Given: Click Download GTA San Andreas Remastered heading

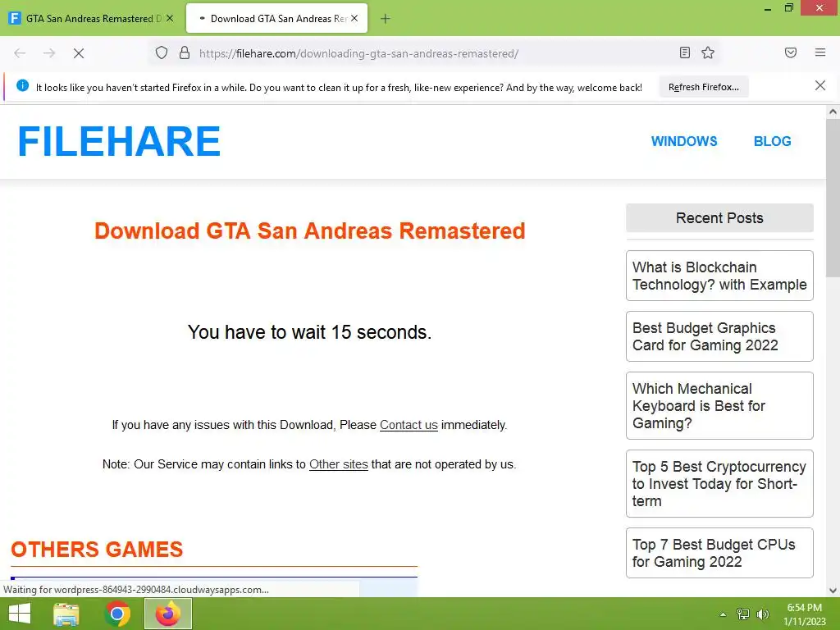Looking at the screenshot, I should coord(309,231).
